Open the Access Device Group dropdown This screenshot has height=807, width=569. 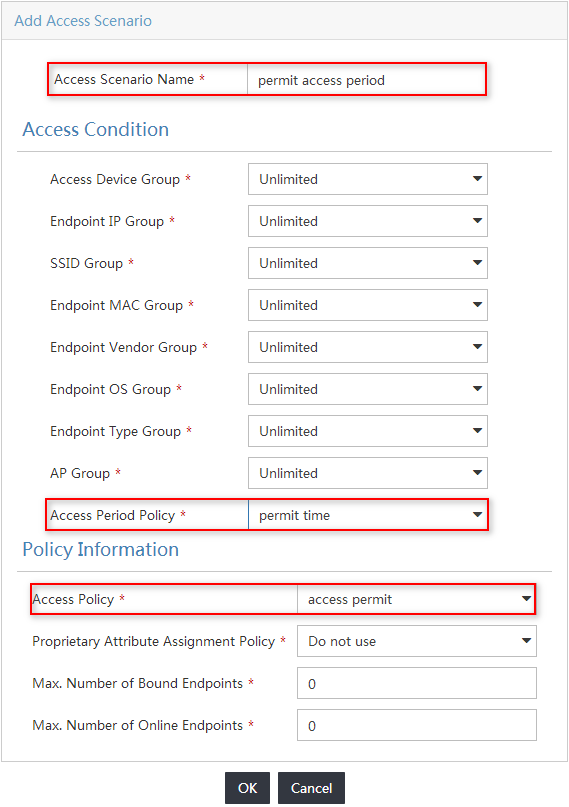point(367,179)
